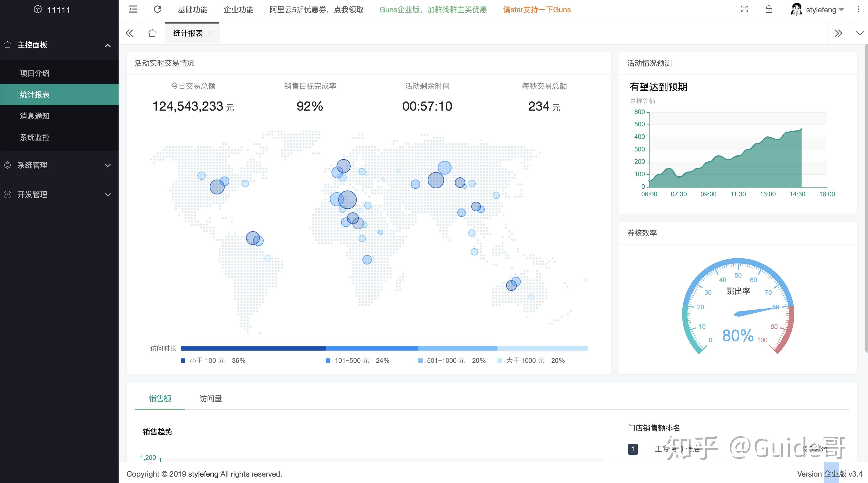Image resolution: width=868 pixels, height=483 pixels.
Task: Open the vertical three-dot more menu
Action: point(858,9)
